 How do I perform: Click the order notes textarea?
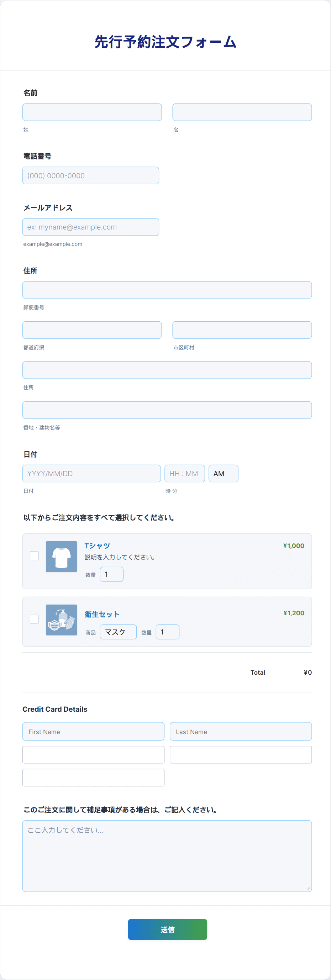point(167,856)
